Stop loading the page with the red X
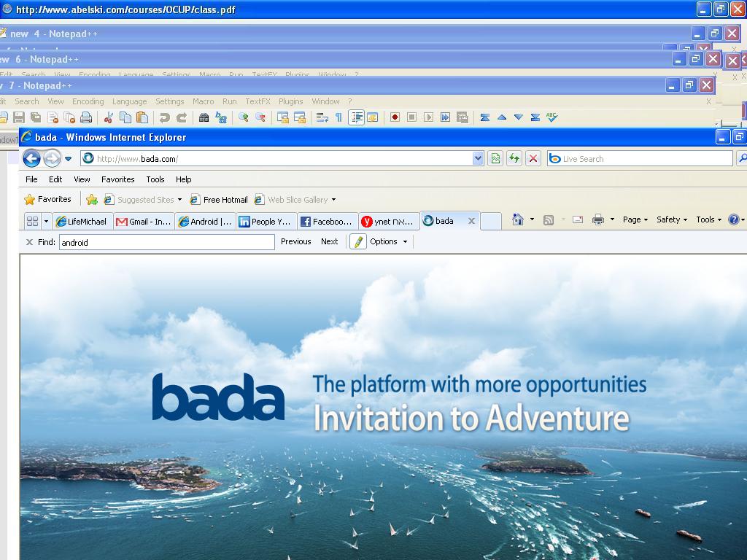 pyautogui.click(x=533, y=158)
